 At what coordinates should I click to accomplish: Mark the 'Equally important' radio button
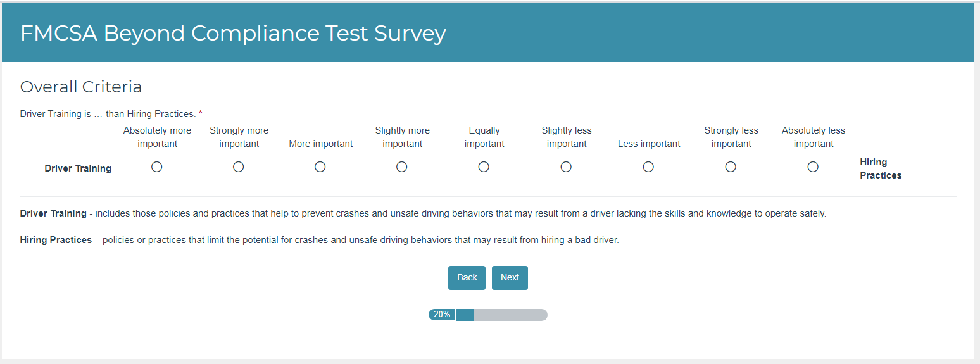pyautogui.click(x=484, y=166)
